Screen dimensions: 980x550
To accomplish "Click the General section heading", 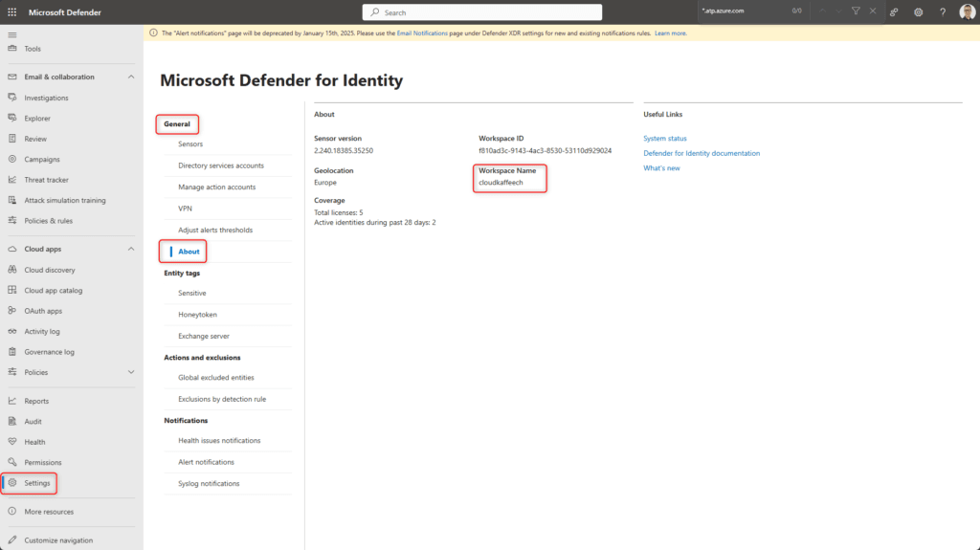I will click(177, 123).
